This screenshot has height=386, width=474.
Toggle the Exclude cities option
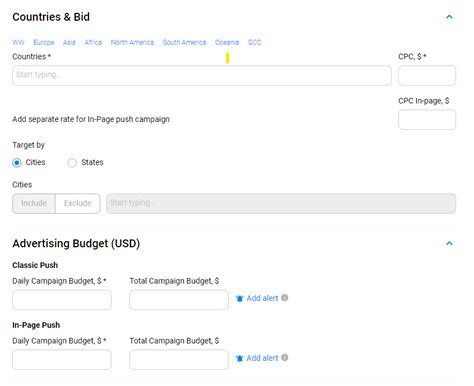[78, 203]
